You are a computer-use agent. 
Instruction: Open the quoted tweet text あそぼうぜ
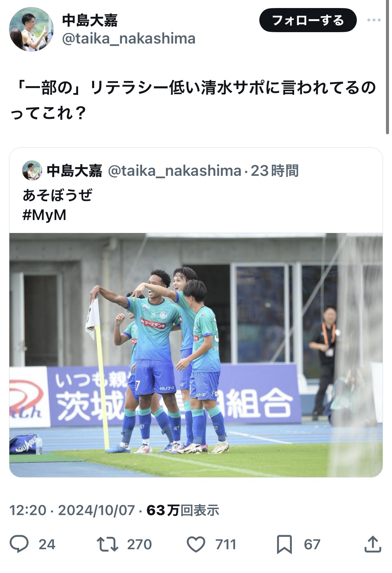coord(57,195)
